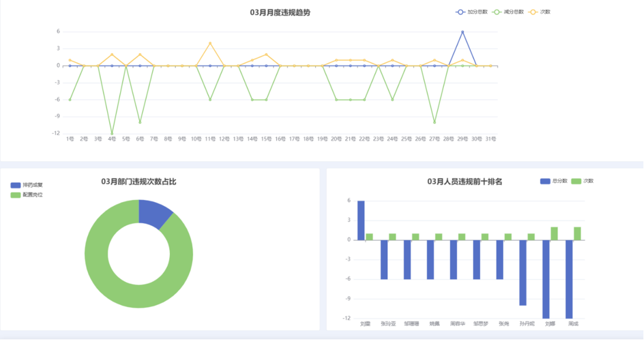Screen dimensions: 644x340
Task: Select the blue slice of the donut chart
Action: coord(154,212)
